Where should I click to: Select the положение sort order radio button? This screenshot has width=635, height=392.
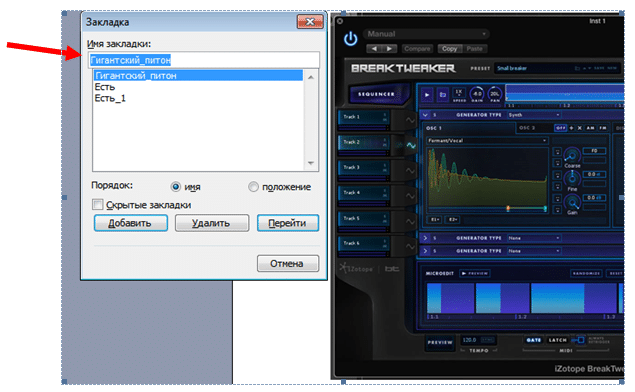click(253, 187)
